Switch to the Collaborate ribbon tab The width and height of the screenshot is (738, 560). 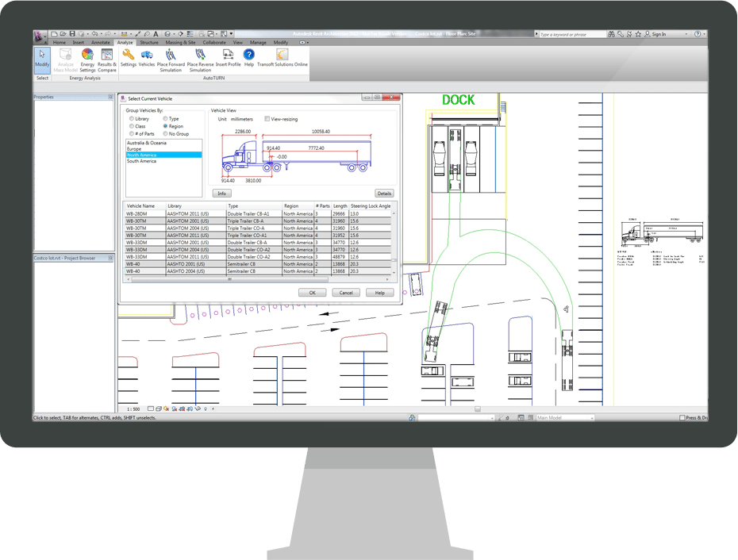(x=214, y=42)
